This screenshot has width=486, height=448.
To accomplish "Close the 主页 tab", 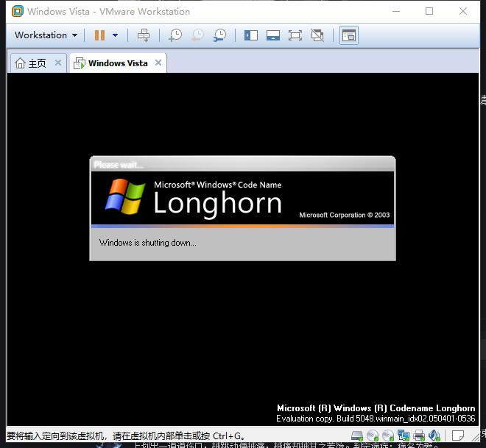I will pyautogui.click(x=58, y=63).
